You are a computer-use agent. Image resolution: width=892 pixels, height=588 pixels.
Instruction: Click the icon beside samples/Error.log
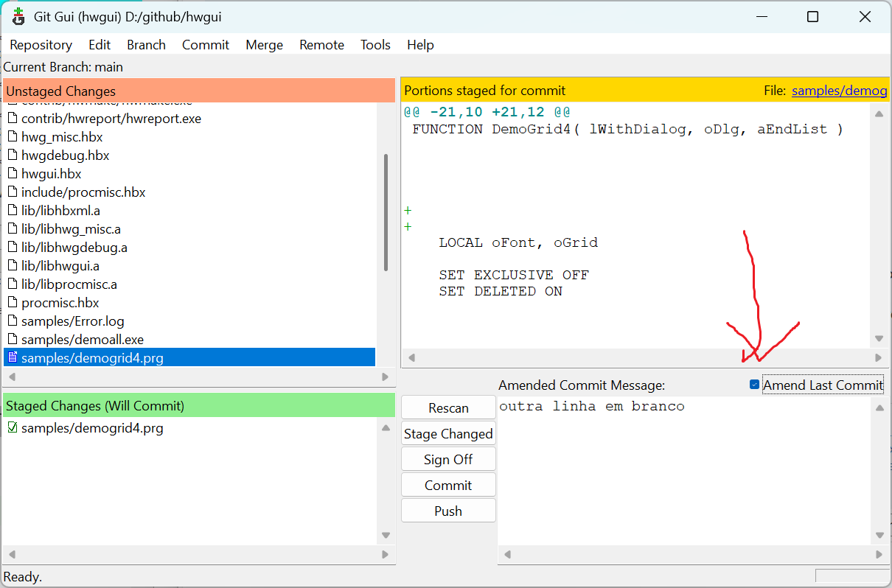(12, 321)
